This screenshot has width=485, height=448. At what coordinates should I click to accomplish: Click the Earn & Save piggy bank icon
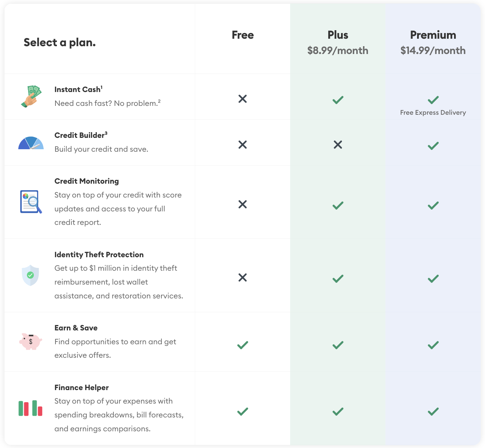31,341
